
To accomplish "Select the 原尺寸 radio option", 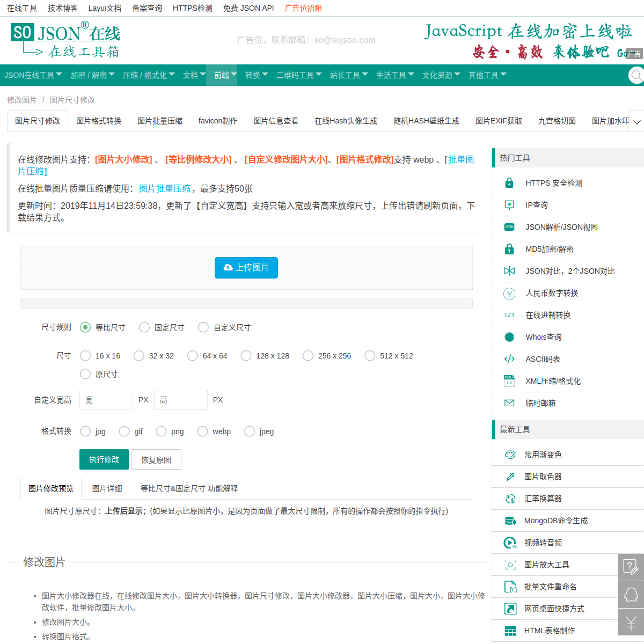I will [85, 374].
